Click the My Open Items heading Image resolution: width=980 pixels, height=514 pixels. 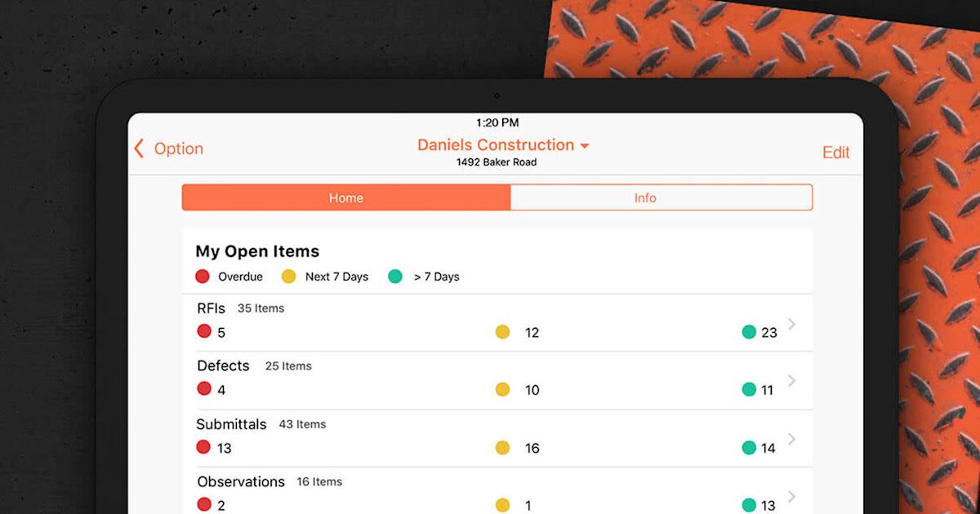click(x=257, y=251)
